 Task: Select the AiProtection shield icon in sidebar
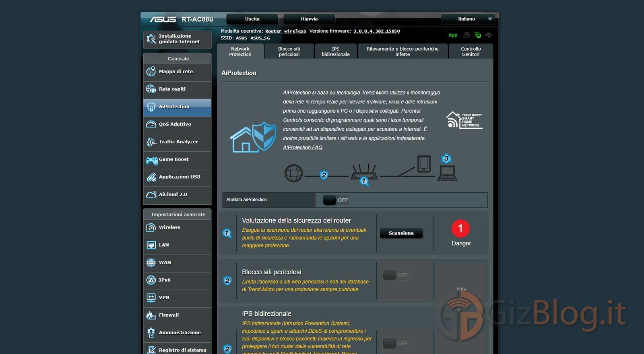tap(151, 107)
